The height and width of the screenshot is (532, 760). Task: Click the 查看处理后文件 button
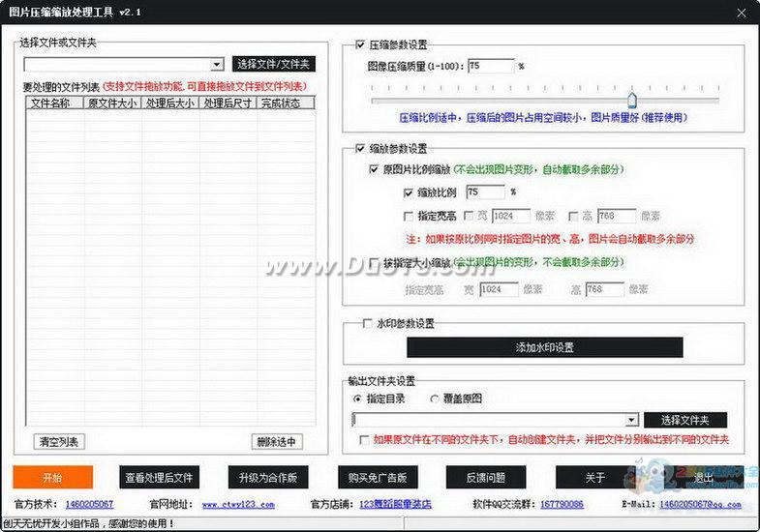point(159,478)
